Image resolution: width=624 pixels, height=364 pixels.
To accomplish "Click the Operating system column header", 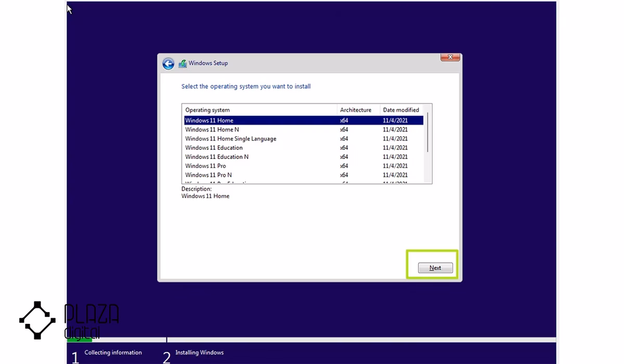I will (x=260, y=110).
